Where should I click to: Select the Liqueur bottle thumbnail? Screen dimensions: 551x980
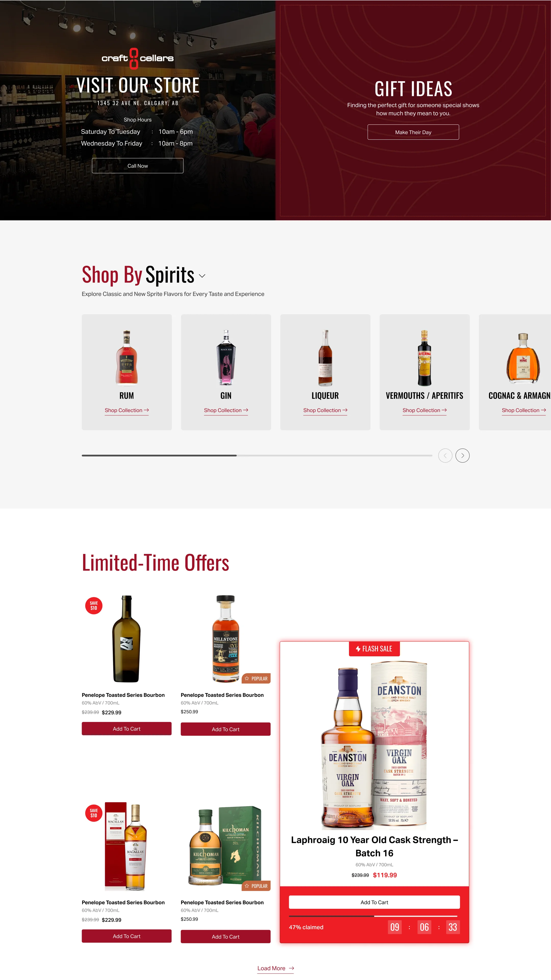325,358
